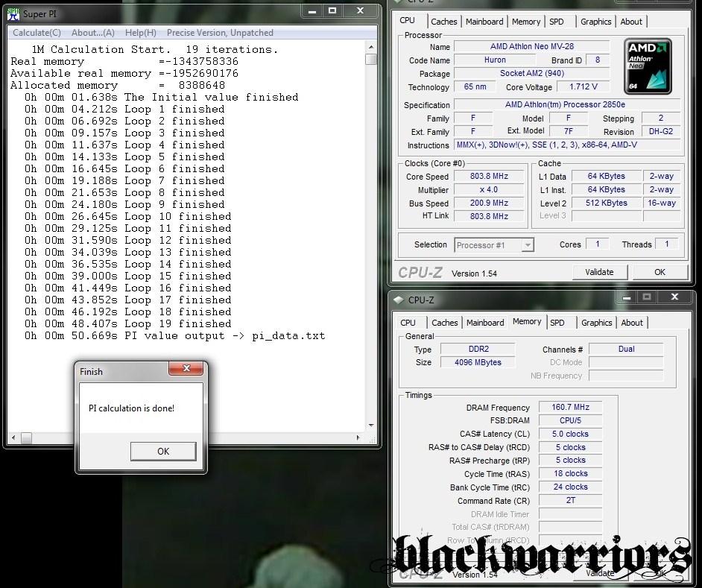Open the Help(H) menu in Super PI
702x588 pixels.
[x=141, y=33]
